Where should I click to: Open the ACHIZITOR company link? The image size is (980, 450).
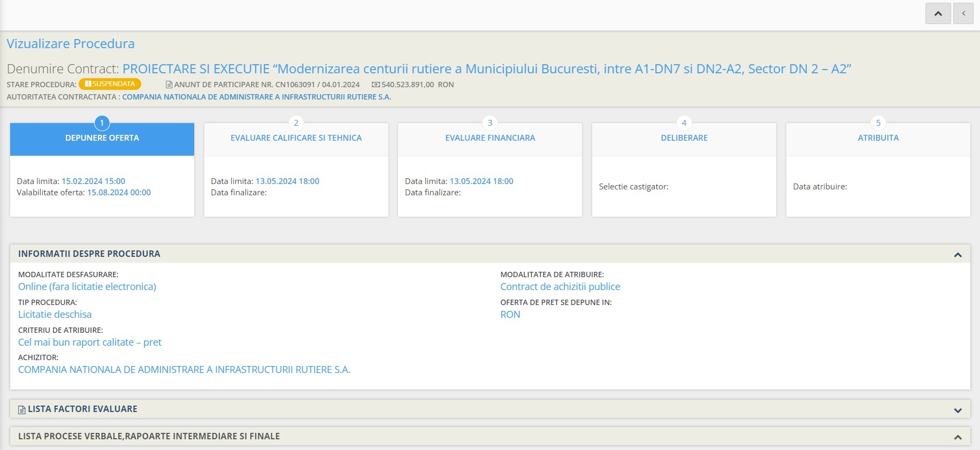(x=184, y=370)
